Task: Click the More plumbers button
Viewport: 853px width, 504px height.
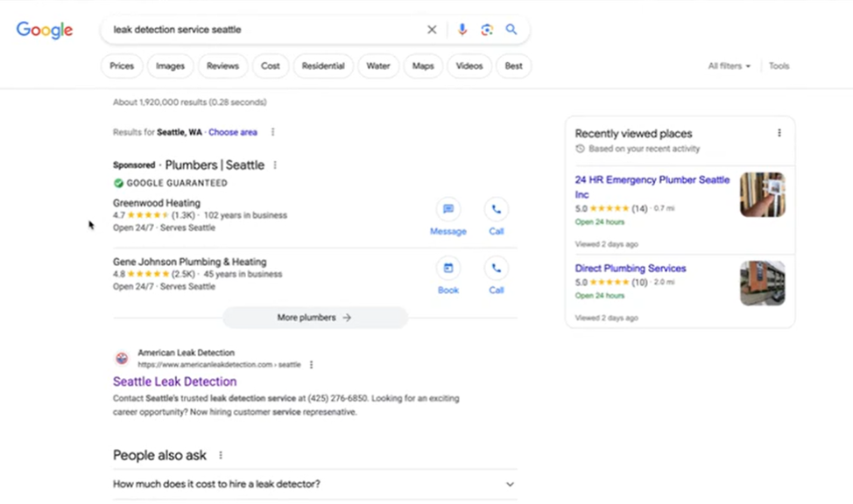Action: [314, 318]
